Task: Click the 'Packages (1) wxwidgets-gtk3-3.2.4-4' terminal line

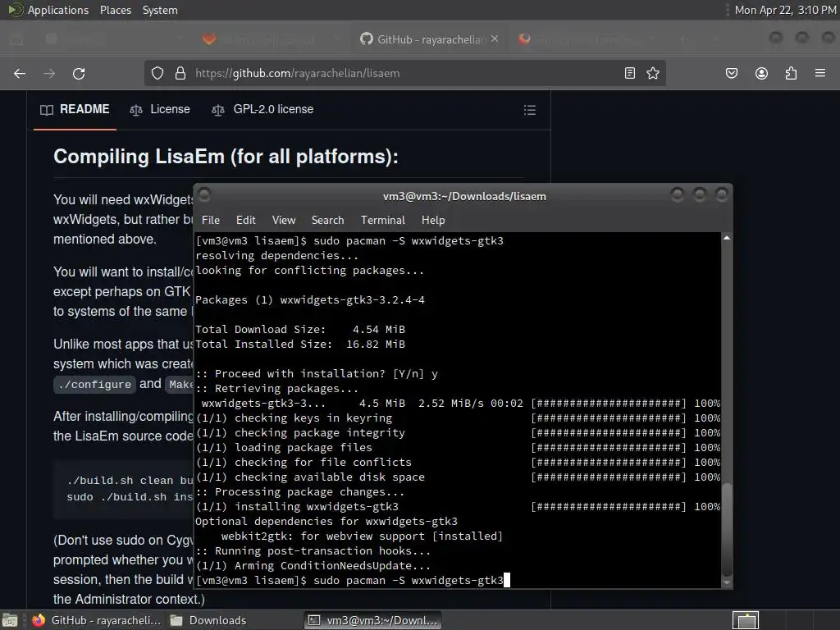Action: pos(310,300)
